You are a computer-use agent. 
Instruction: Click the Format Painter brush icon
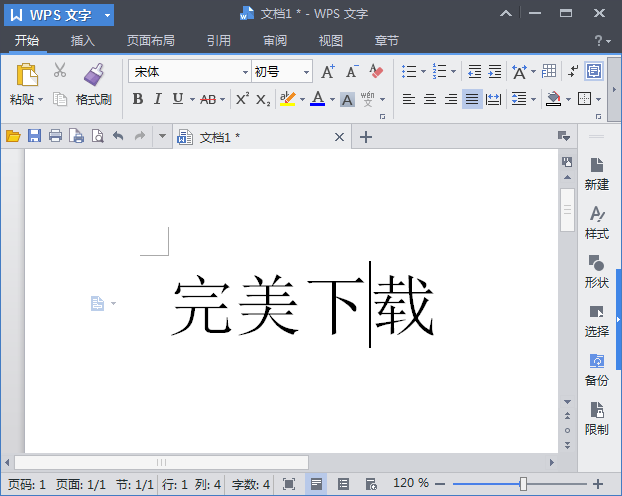click(x=94, y=73)
